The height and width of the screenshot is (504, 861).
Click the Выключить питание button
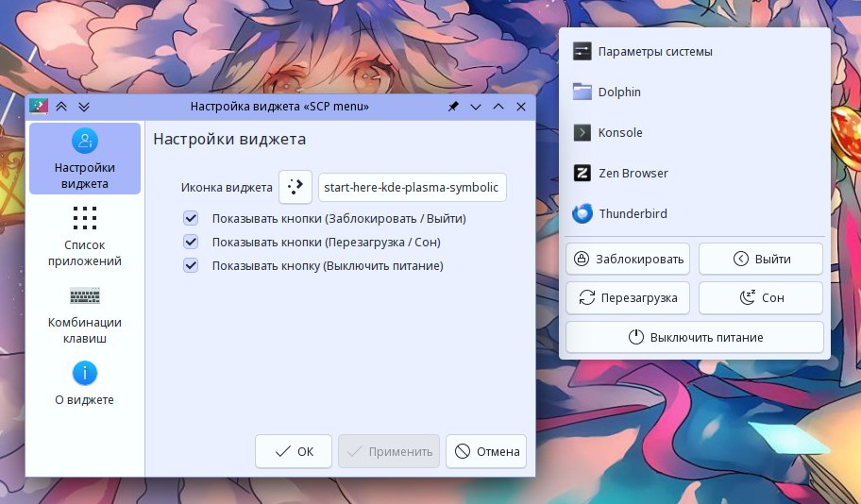click(695, 337)
